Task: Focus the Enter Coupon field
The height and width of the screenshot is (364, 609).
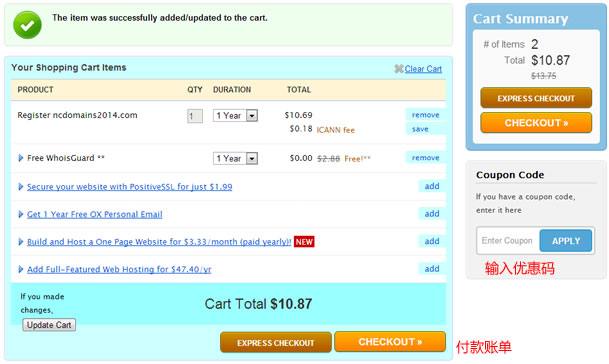Action: (507, 241)
